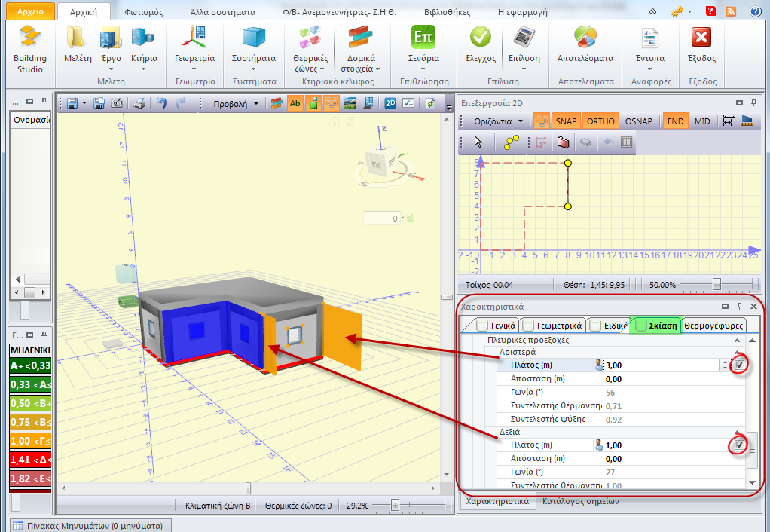Switch to the Βιβλιοθήκες tab
Viewport: 770px width, 532px height.
tap(447, 12)
